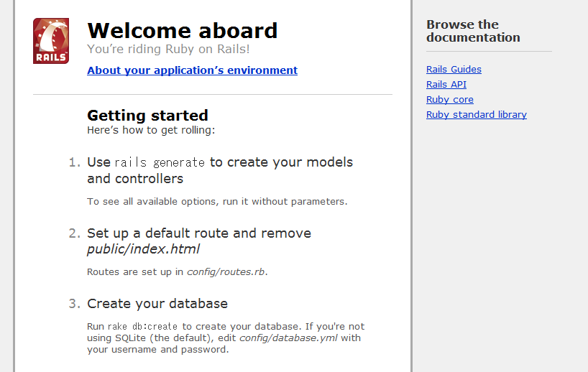Open the Ruby standard library link
This screenshot has width=588, height=372.
pos(477,115)
